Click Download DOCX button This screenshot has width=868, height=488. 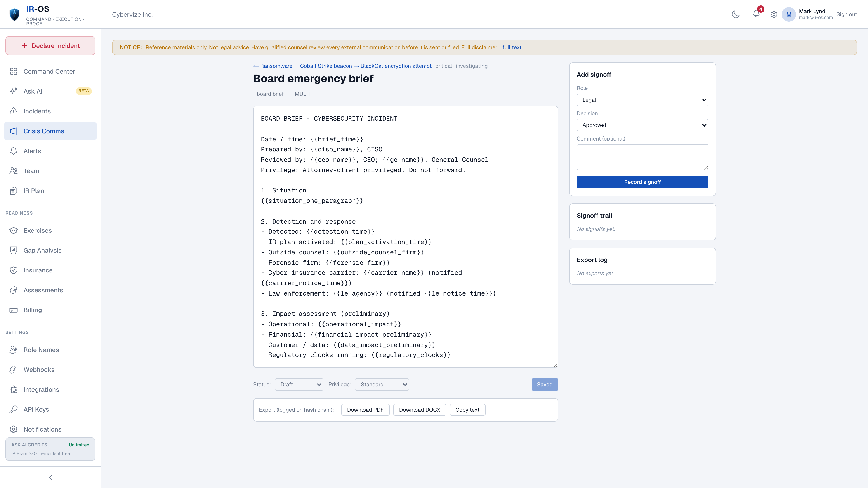tap(420, 410)
